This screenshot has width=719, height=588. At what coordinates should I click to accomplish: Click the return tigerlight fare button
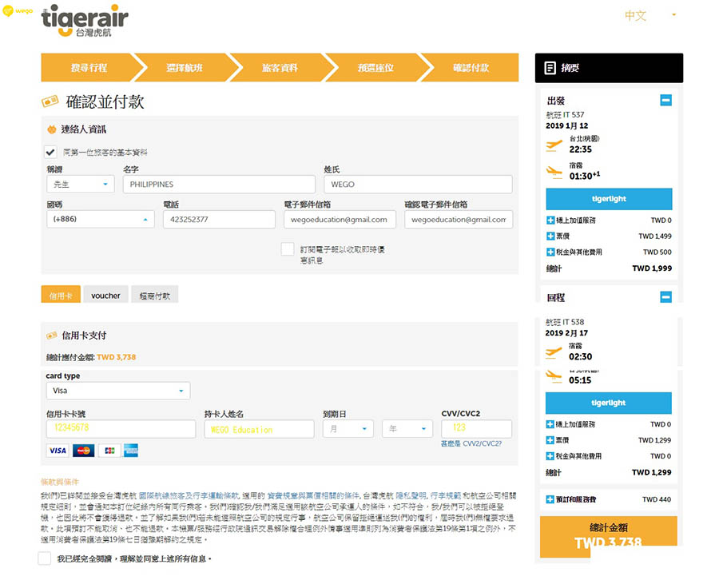[609, 403]
